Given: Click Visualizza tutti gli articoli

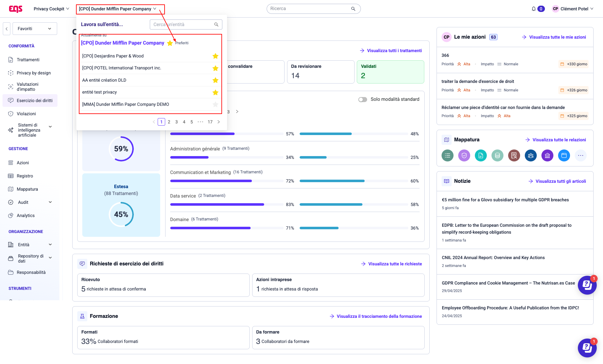Looking at the screenshot, I should coord(557,181).
